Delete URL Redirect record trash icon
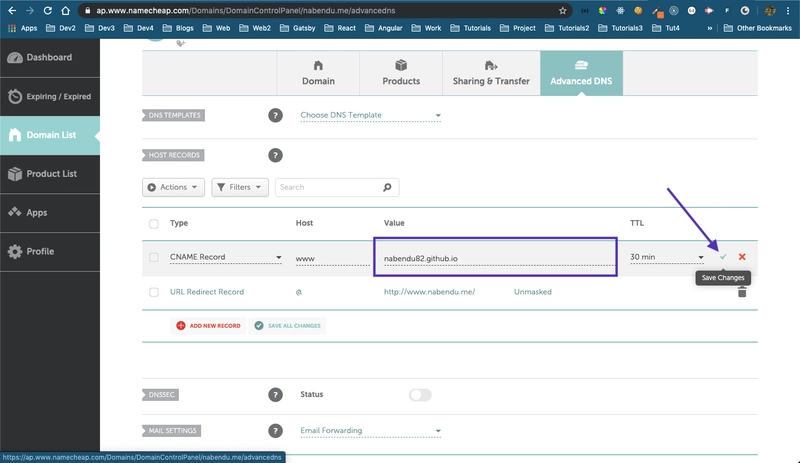The height and width of the screenshot is (463, 800). pos(742,292)
